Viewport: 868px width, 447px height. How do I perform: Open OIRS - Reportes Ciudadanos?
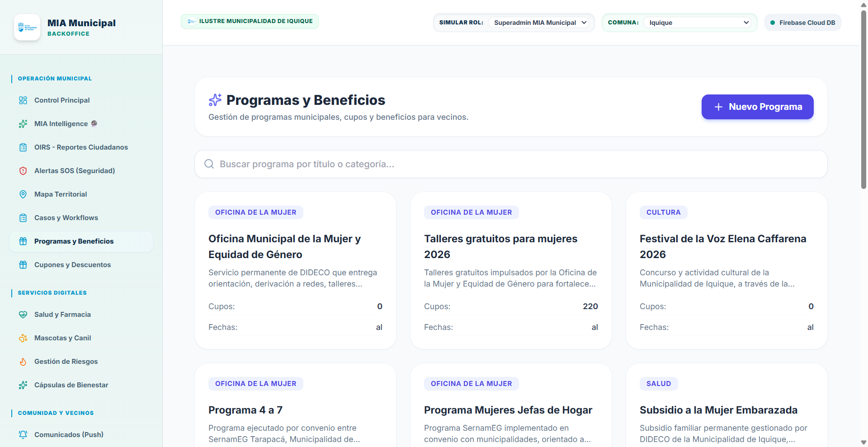[81, 147]
